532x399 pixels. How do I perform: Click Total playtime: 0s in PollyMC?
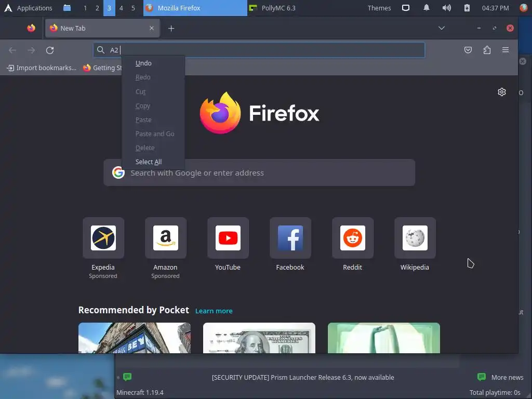coord(495,393)
